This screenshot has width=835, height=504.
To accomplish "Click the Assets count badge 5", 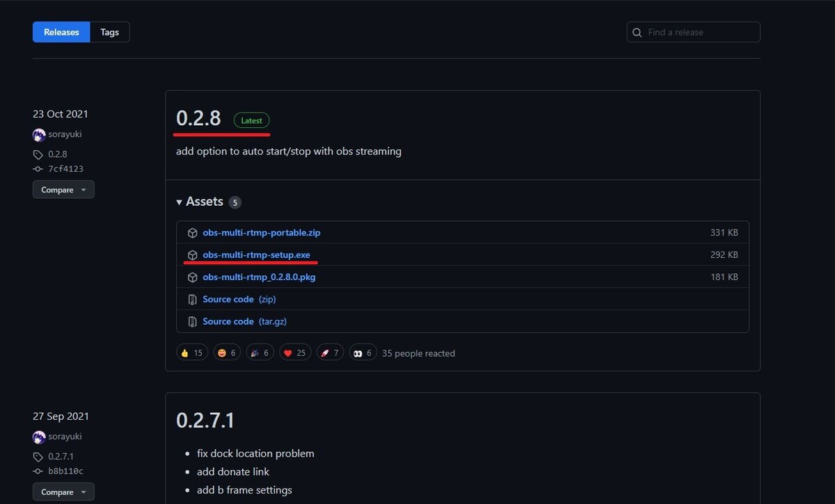I will click(235, 202).
